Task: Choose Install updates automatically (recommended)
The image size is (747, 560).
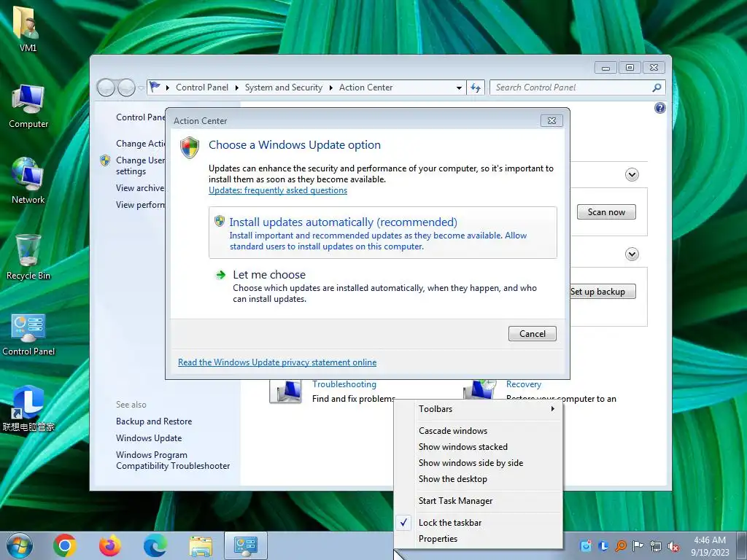Action: tap(382, 233)
